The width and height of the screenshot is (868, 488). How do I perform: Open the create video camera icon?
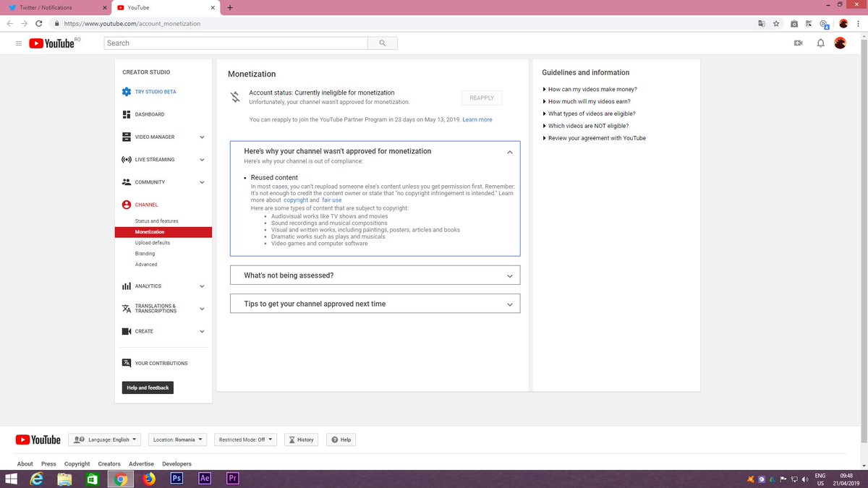tap(799, 43)
